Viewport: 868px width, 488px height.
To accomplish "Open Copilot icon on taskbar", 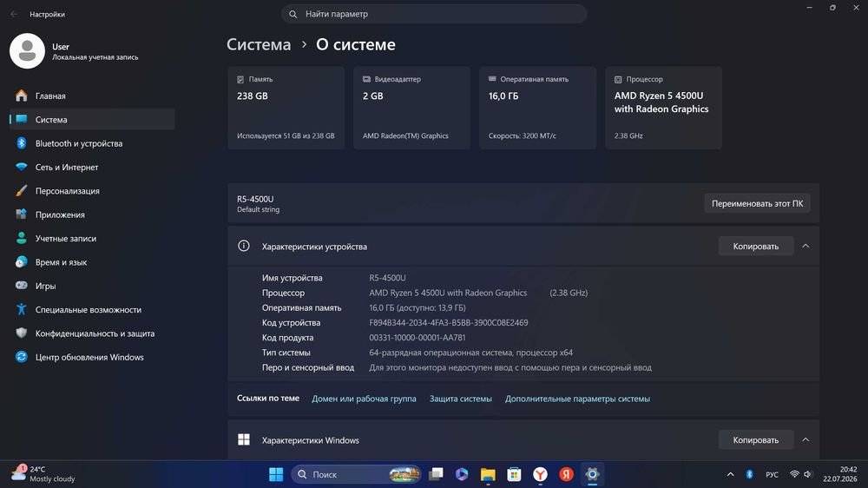I will 462,474.
